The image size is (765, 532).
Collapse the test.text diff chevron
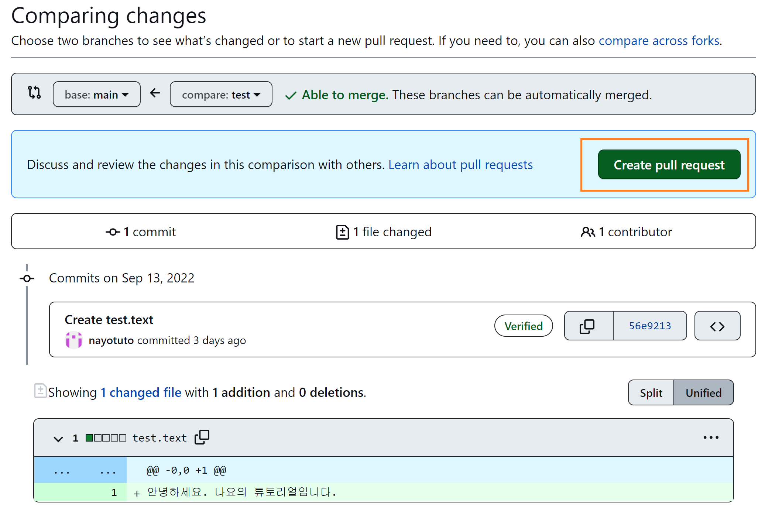(58, 439)
